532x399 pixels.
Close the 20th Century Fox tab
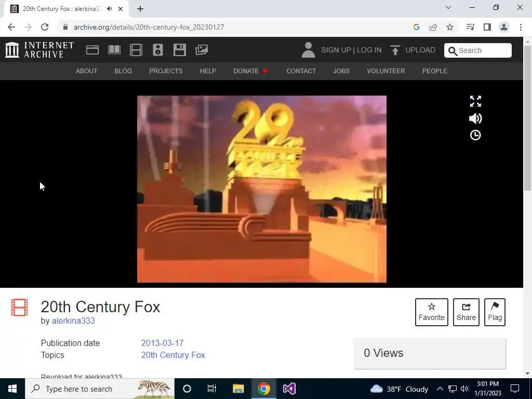click(121, 9)
